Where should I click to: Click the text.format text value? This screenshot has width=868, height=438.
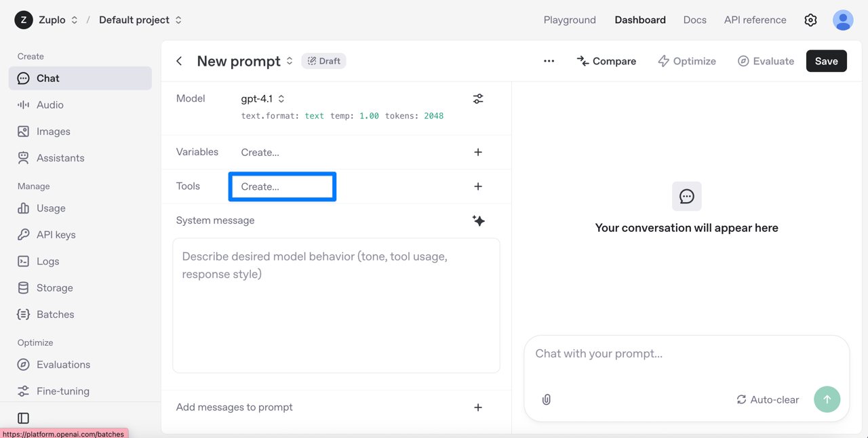click(x=314, y=116)
